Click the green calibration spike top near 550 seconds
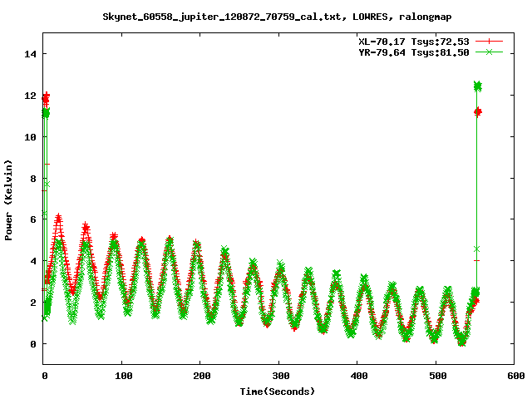 [x=478, y=86]
